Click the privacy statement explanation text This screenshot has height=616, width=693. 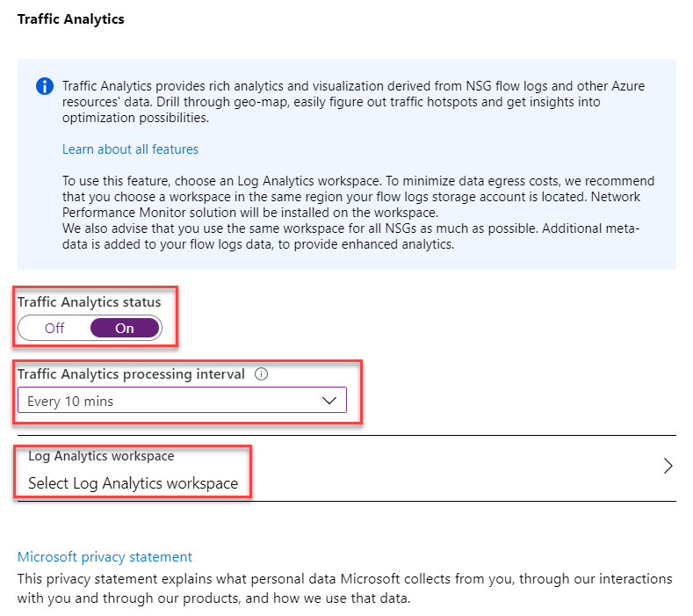[344, 589]
